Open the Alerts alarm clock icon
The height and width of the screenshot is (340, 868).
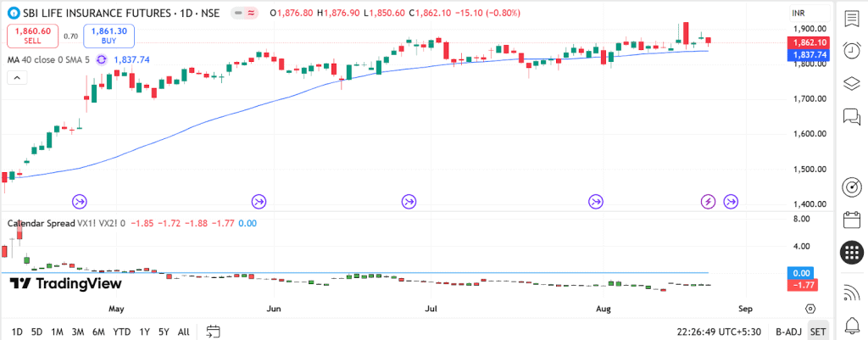point(851,50)
